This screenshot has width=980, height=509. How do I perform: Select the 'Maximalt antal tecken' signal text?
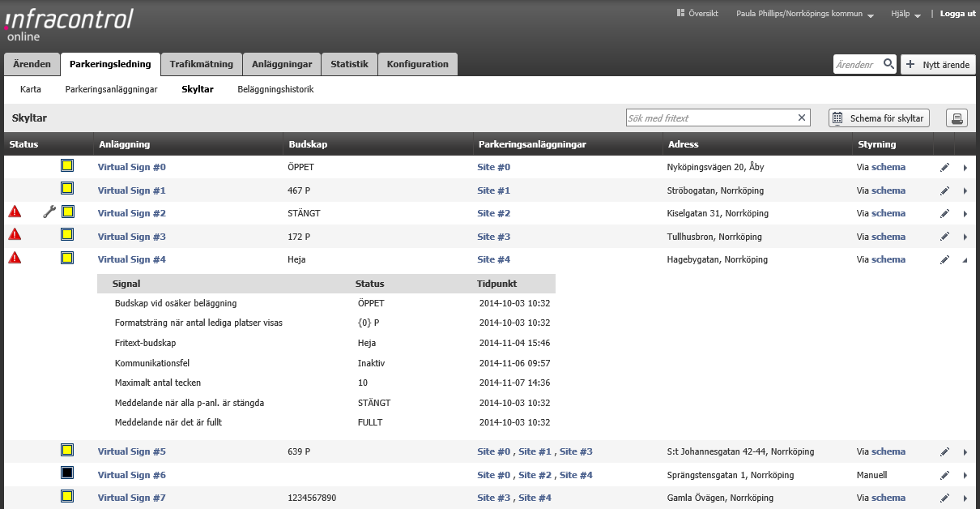[x=158, y=383]
